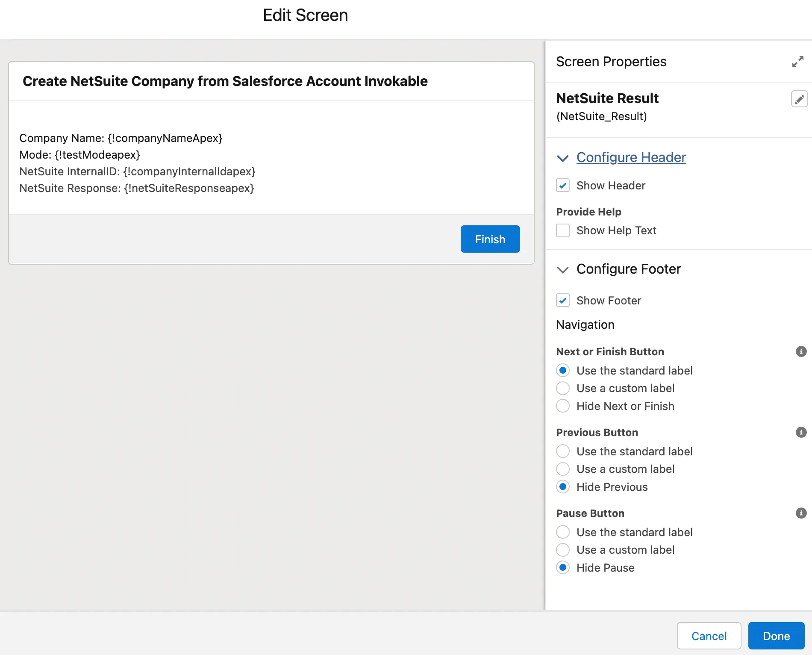
Task: Info icon beside Pause Button
Action: pos(801,513)
